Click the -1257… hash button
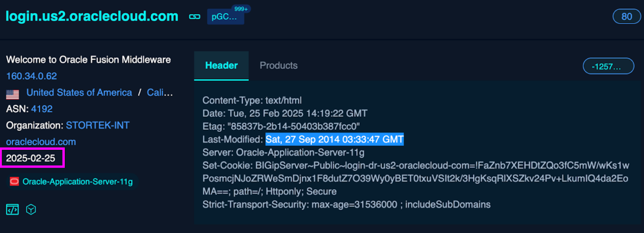Viewport: 644px width, 233px height. point(608,66)
